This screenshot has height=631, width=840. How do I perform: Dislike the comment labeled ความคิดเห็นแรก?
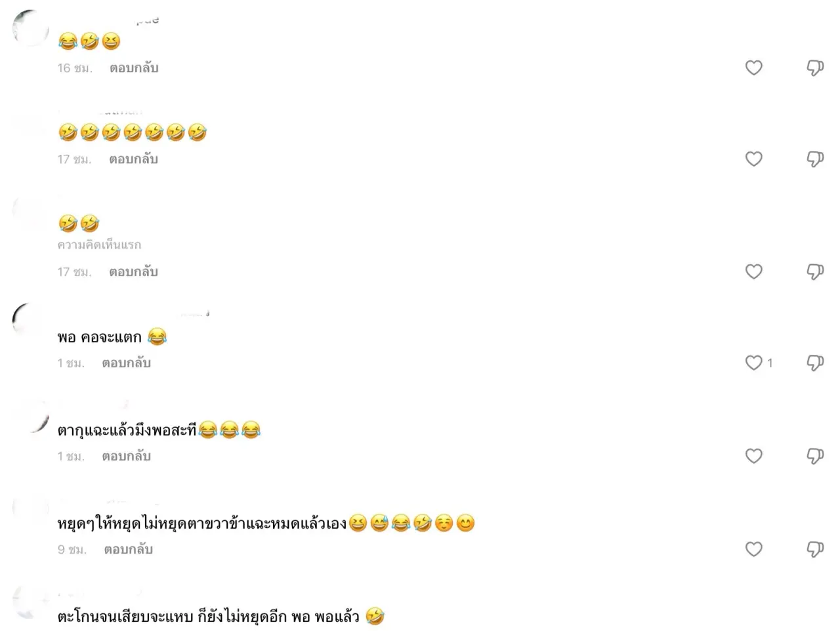[815, 272]
